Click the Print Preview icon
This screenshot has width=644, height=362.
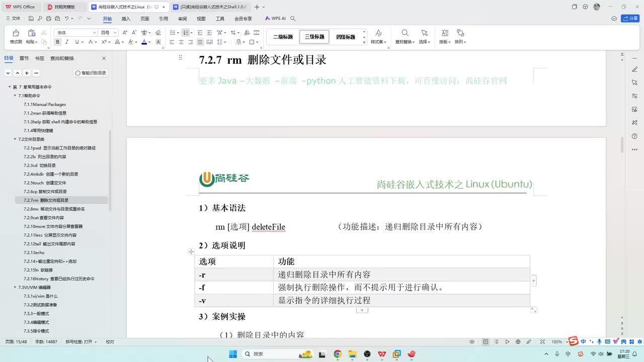click(57, 19)
